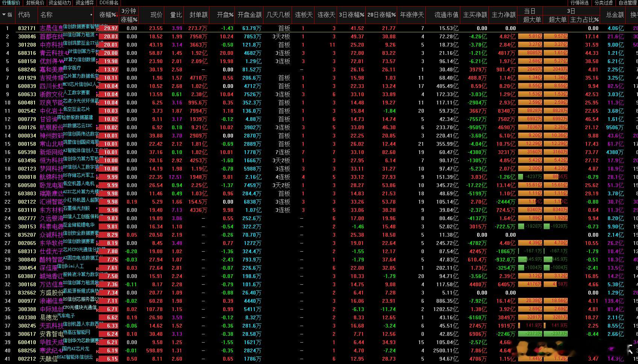Sort by the 主力占比% column header
The image size is (638, 364).
point(584,19)
